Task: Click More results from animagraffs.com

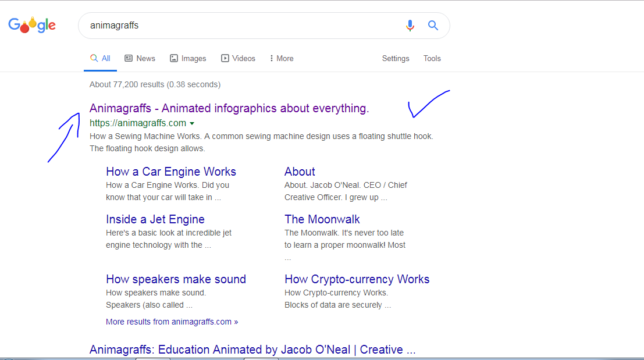Action: coord(172,322)
